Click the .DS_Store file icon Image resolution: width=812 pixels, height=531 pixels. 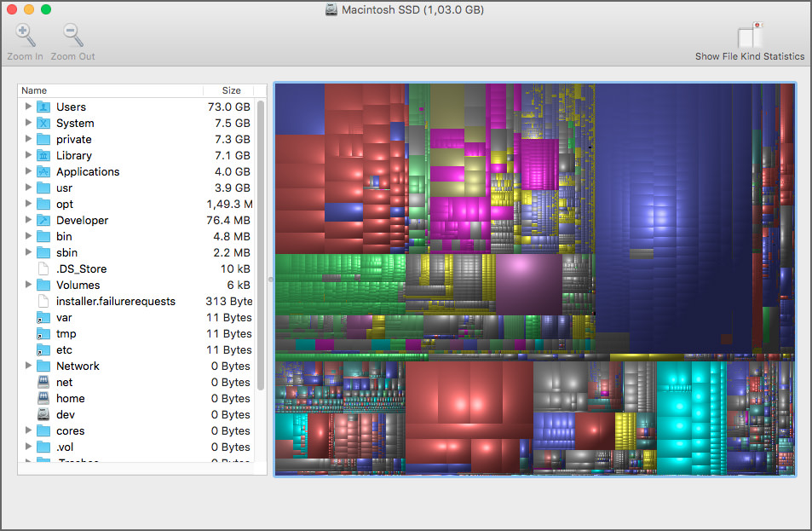tap(44, 268)
